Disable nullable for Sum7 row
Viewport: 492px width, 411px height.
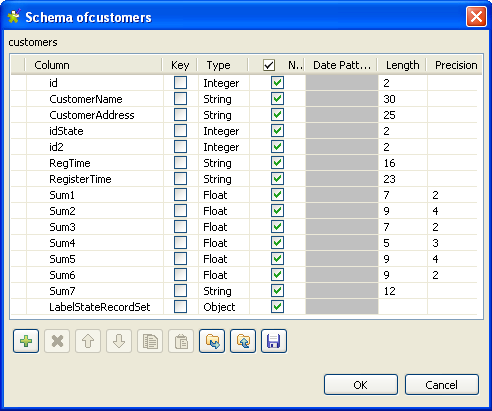tap(277, 291)
